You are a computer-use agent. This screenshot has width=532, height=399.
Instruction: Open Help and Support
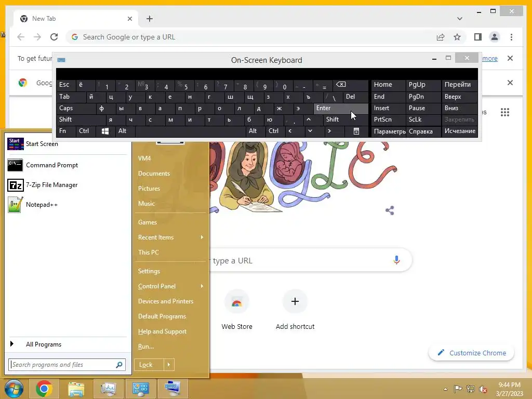tap(162, 331)
